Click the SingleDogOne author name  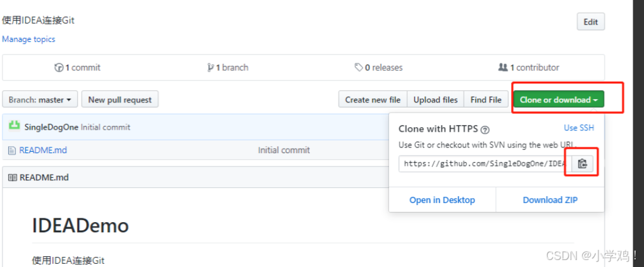51,127
